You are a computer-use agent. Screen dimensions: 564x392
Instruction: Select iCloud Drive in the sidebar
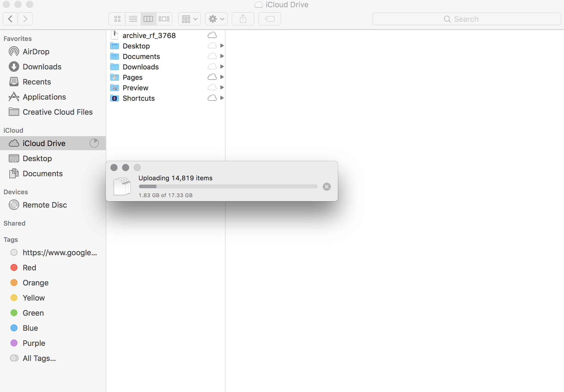[x=44, y=143]
